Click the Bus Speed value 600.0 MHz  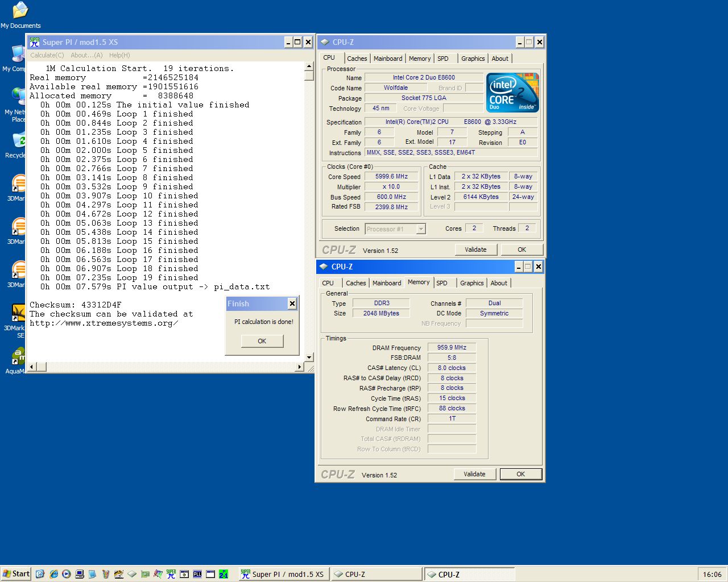392,197
